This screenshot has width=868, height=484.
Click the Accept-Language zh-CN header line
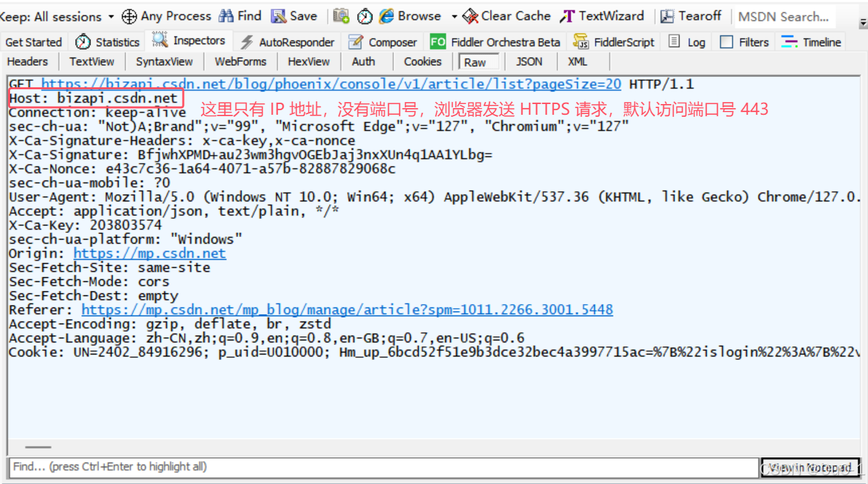click(x=267, y=338)
